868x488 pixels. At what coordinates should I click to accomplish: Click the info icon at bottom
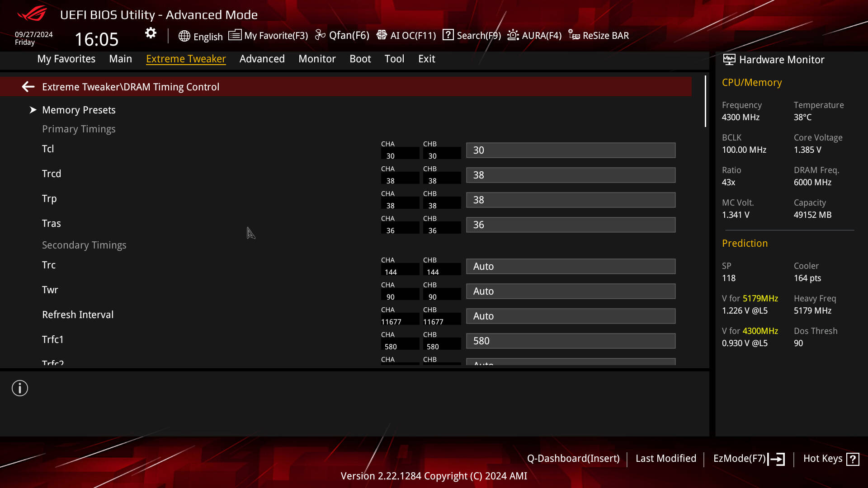[x=20, y=388]
